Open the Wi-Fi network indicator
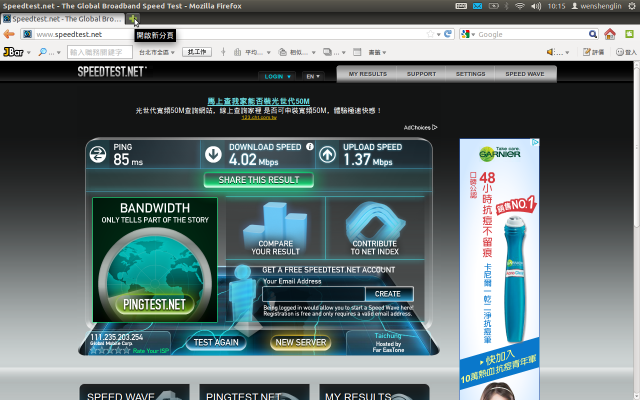 tap(520, 6)
